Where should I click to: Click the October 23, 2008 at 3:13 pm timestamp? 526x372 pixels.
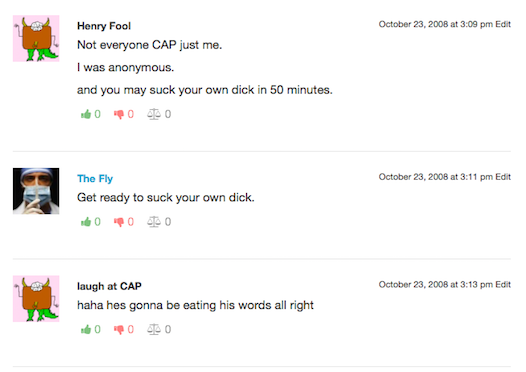[x=436, y=284]
